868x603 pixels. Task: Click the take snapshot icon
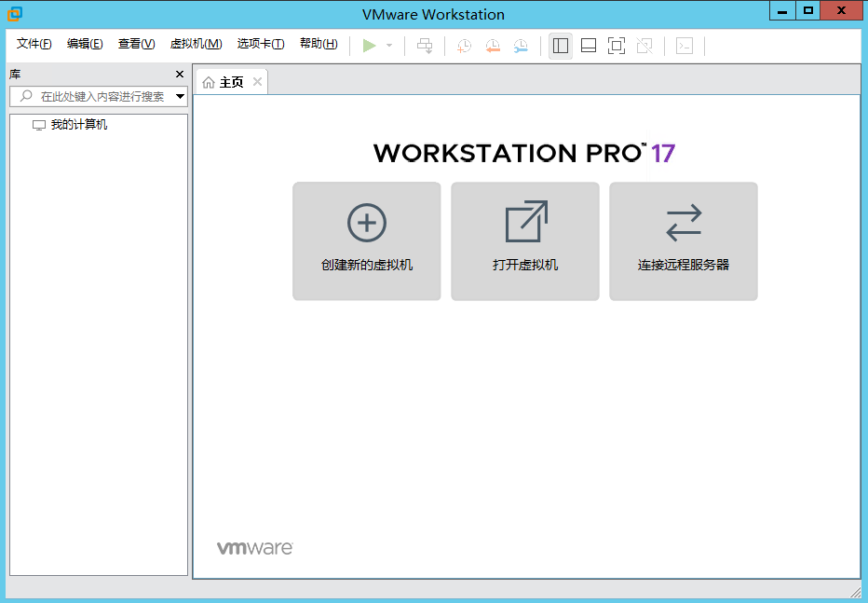coord(464,46)
